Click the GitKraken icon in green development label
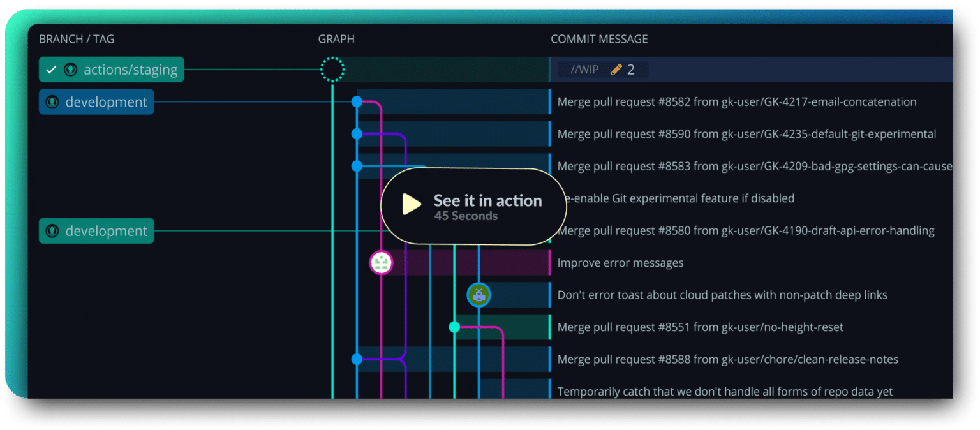 pos(52,231)
